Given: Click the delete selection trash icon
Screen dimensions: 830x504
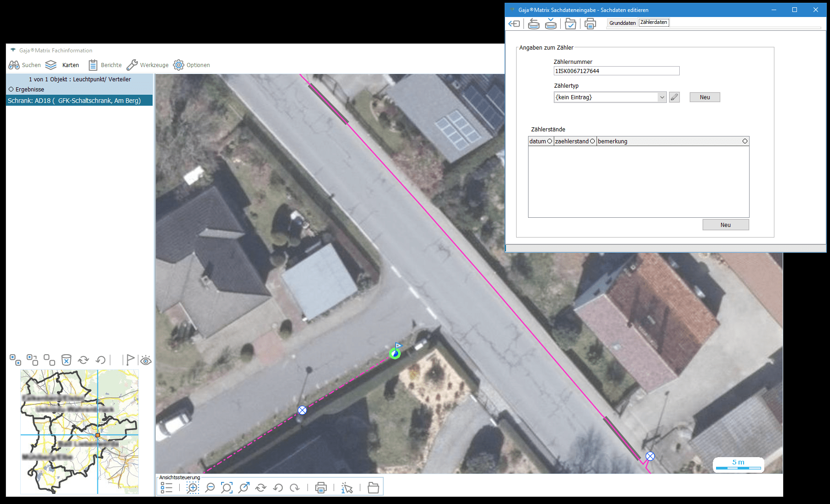Looking at the screenshot, I should point(66,360).
